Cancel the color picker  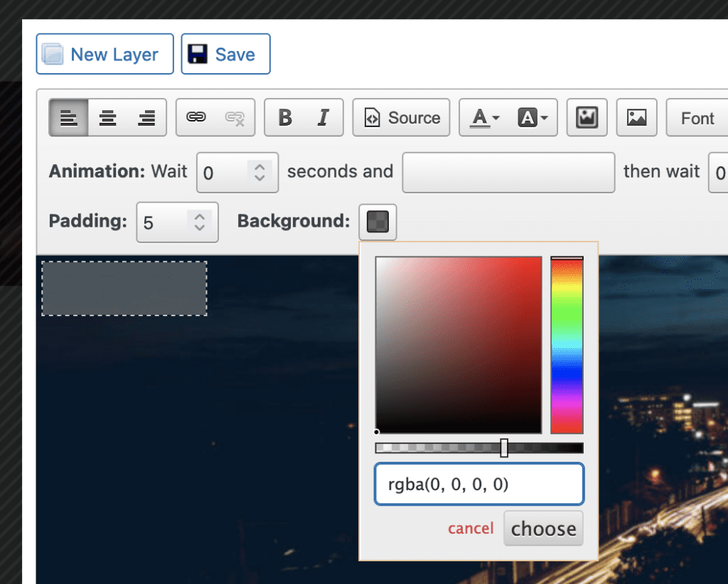tap(471, 529)
